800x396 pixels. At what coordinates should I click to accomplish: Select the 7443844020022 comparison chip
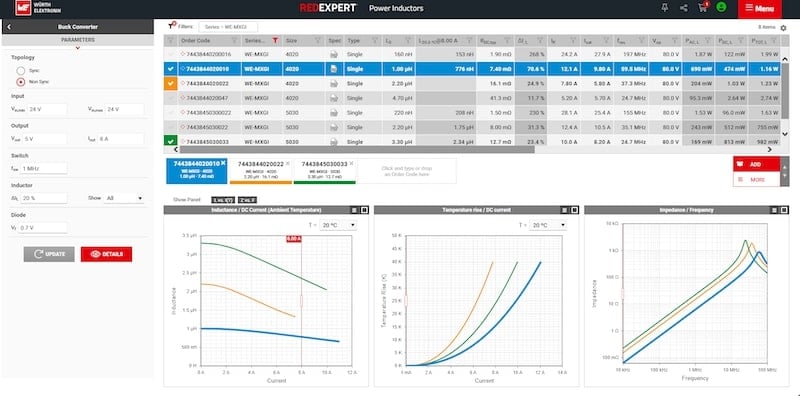pos(261,170)
